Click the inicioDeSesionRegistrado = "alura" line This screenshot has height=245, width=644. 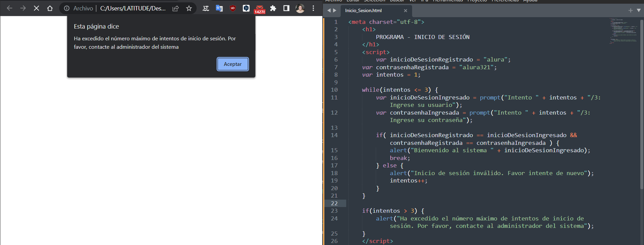(x=443, y=59)
